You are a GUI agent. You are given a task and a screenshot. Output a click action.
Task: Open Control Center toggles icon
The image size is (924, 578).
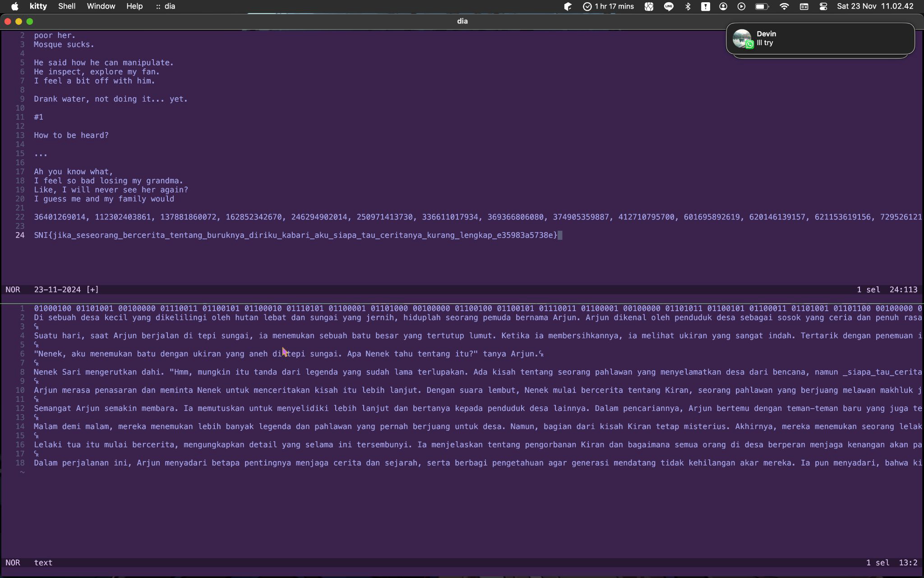pyautogui.click(x=823, y=6)
